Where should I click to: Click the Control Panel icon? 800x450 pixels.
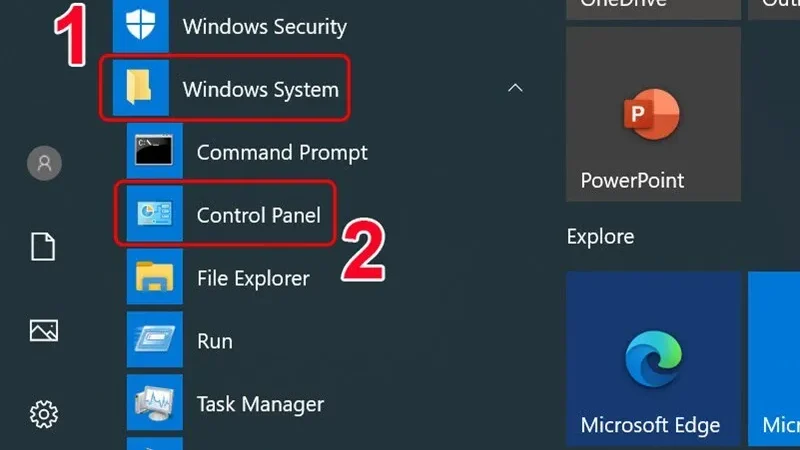154,214
